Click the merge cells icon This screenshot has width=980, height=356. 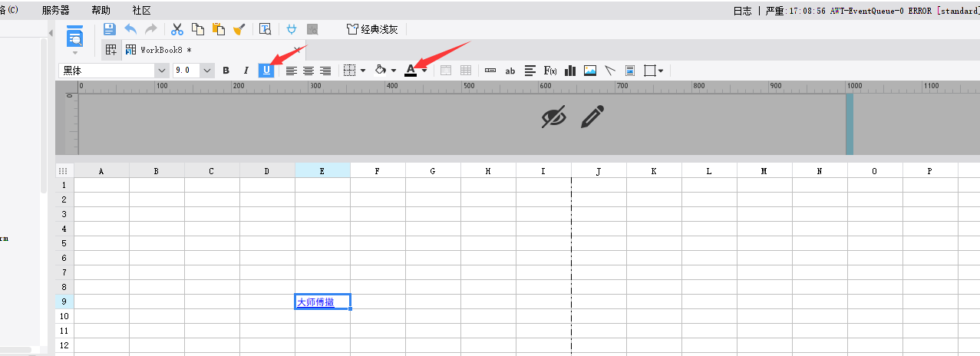point(446,71)
